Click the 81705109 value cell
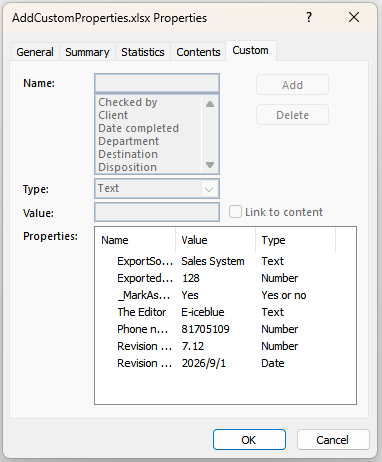 [206, 329]
